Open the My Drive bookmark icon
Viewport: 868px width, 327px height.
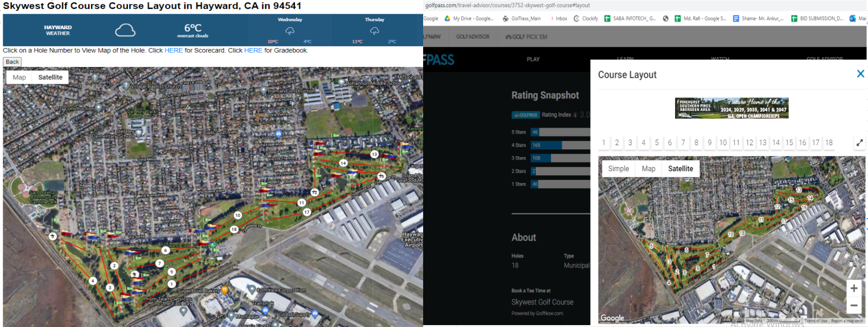pos(447,18)
